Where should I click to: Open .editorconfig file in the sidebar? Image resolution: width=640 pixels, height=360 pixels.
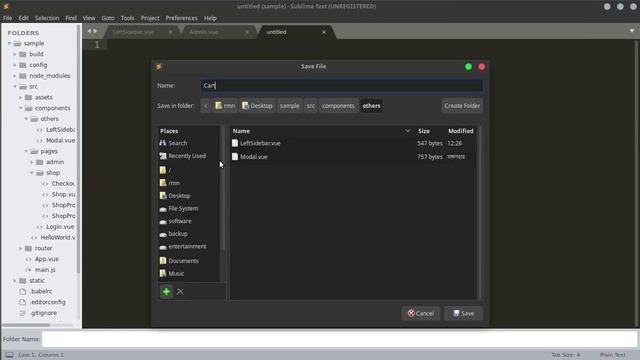[47, 302]
